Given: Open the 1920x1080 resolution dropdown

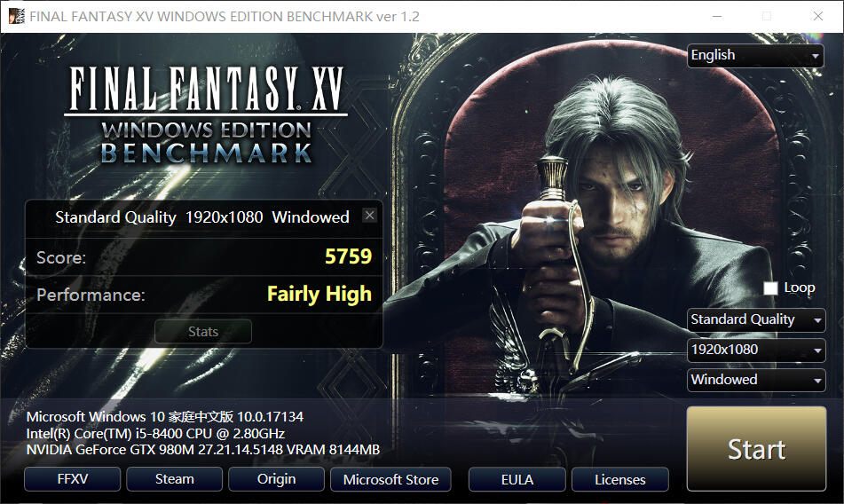Looking at the screenshot, I should point(756,350).
